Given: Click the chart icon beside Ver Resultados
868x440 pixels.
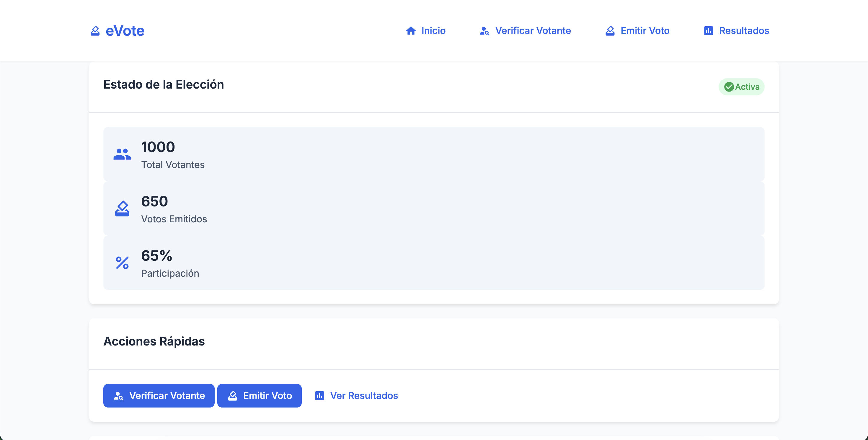Looking at the screenshot, I should coord(319,395).
